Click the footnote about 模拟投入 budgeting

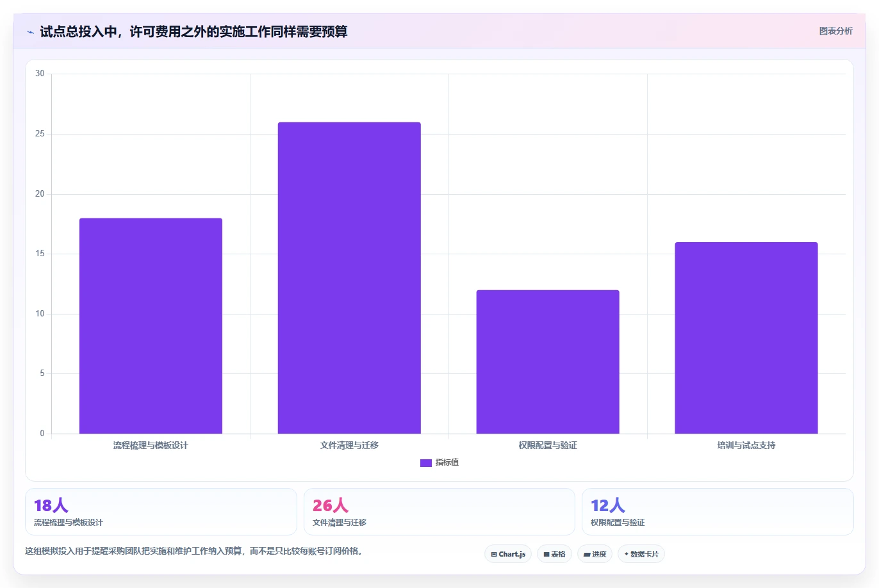coord(195,551)
